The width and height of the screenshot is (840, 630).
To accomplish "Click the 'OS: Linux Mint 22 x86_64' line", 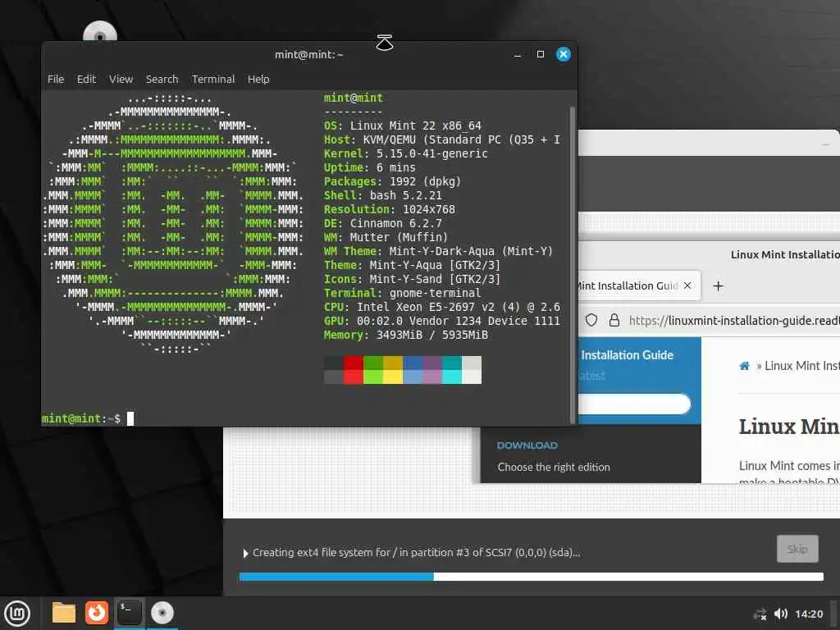I will [402, 126].
